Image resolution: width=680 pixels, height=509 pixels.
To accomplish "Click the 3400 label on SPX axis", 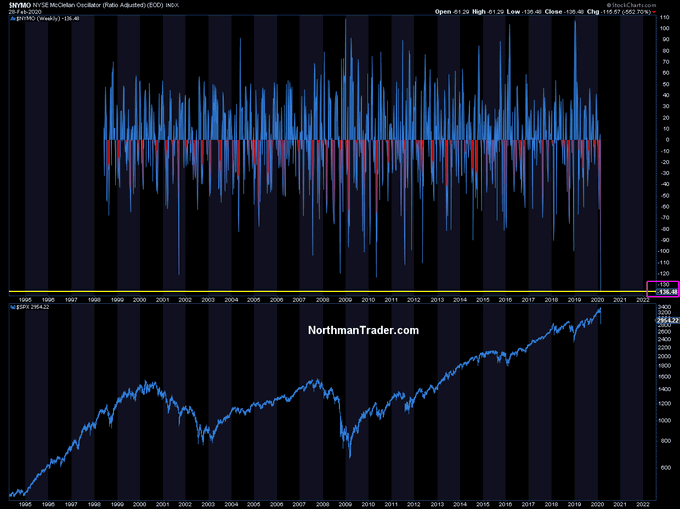I will (664, 307).
